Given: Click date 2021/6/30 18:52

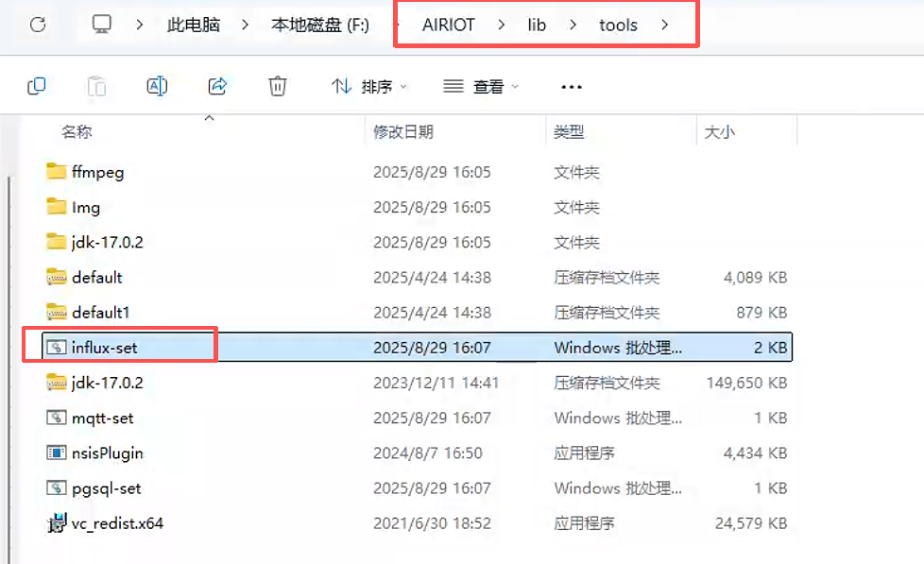Looking at the screenshot, I should point(432,523).
